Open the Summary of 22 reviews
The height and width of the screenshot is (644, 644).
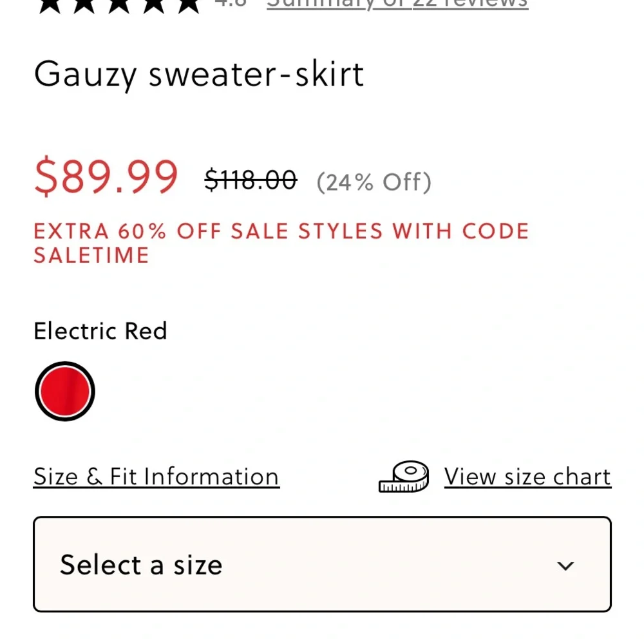[397, 3]
